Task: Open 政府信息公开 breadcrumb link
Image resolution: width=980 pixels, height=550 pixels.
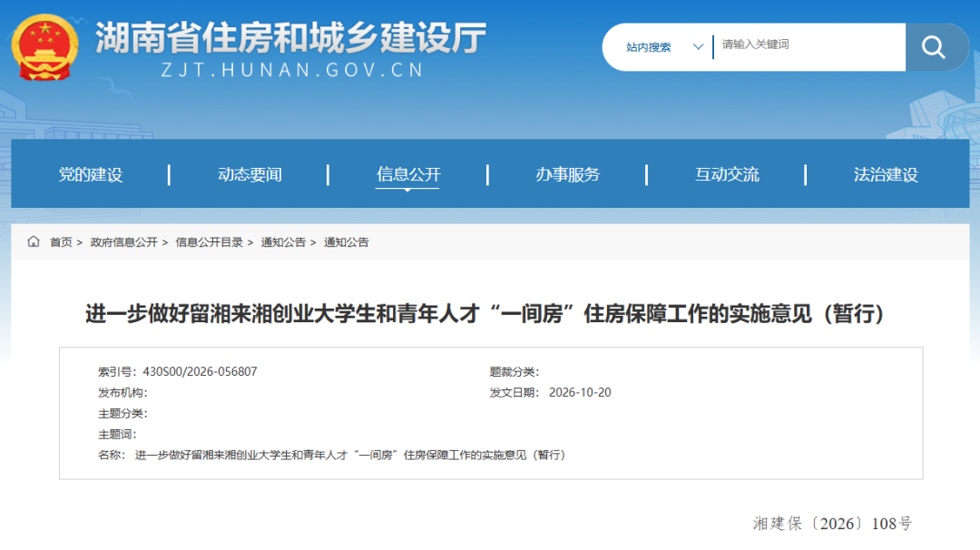Action: point(123,242)
